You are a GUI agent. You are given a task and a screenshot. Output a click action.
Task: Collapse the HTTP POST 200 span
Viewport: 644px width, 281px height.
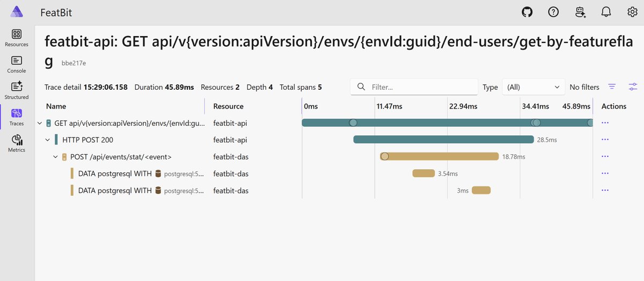click(48, 140)
